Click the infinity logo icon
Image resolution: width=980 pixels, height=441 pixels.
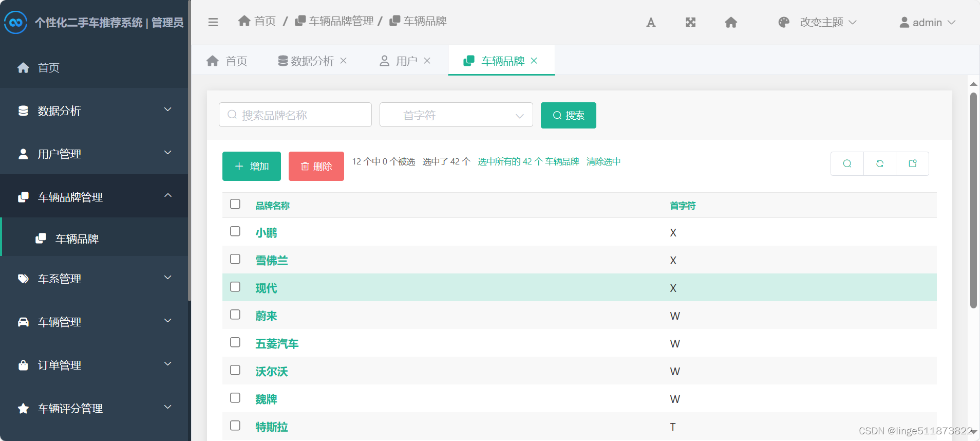(x=15, y=22)
